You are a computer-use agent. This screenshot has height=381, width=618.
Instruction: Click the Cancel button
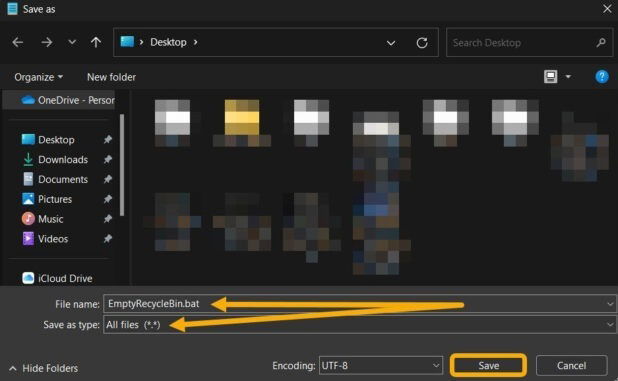click(571, 366)
